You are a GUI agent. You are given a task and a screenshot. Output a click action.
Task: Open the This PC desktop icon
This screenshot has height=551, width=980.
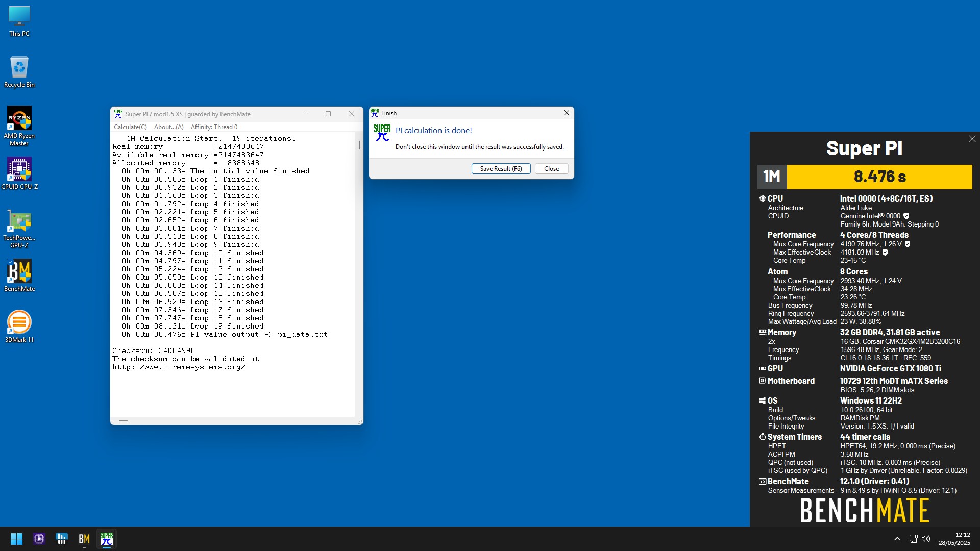pyautogui.click(x=19, y=21)
